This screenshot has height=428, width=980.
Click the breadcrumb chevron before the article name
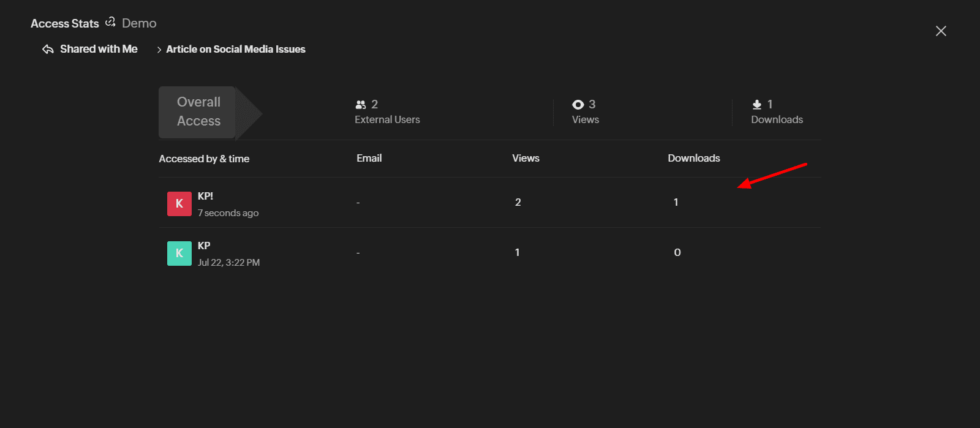pos(159,50)
